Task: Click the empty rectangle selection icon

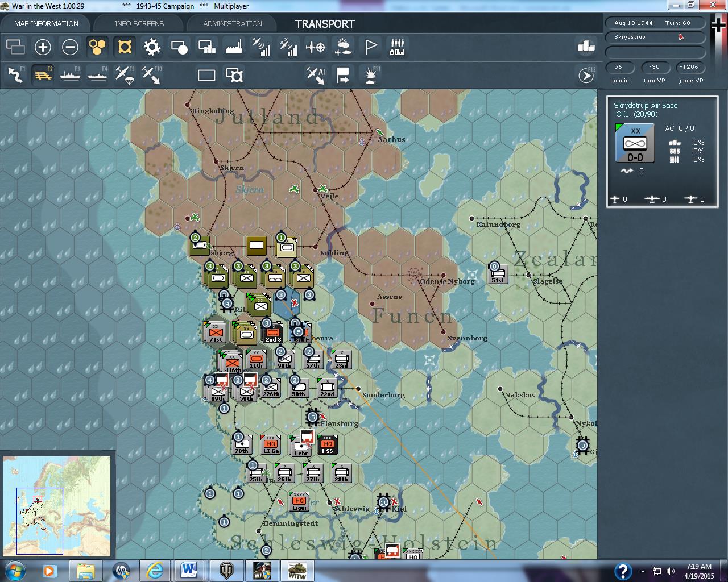Action: pyautogui.click(x=206, y=75)
